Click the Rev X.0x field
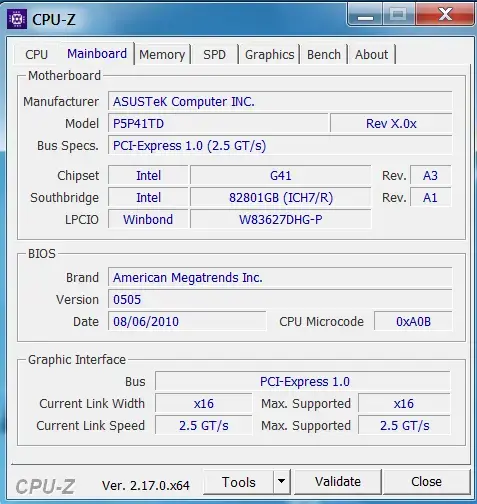This screenshot has height=504, width=477. tap(391, 124)
